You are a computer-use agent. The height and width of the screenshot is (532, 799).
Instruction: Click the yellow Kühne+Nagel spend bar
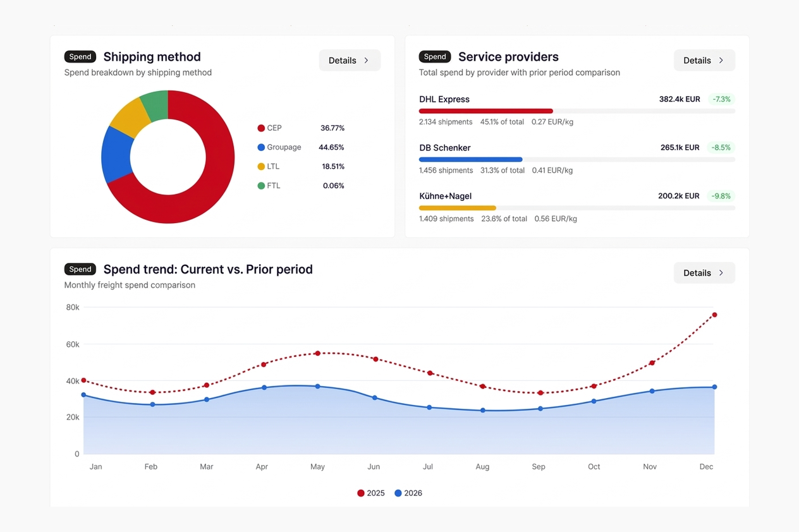coord(458,208)
